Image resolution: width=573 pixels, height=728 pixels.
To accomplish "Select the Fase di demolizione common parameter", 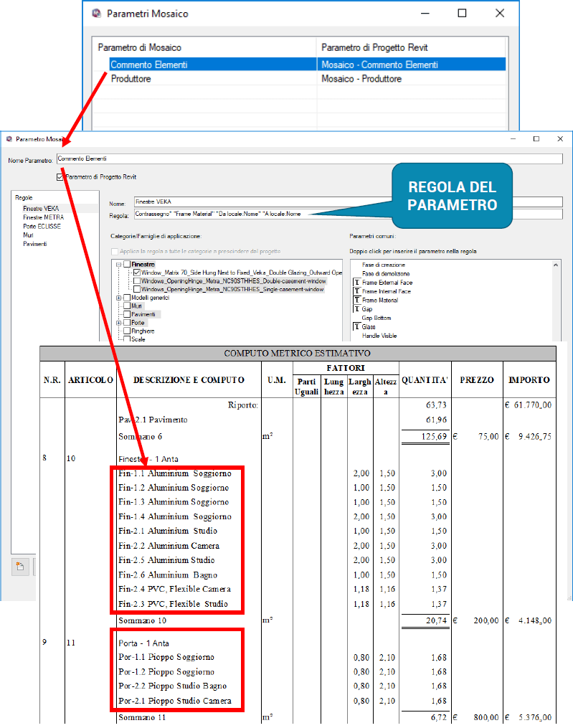I will click(x=386, y=273).
